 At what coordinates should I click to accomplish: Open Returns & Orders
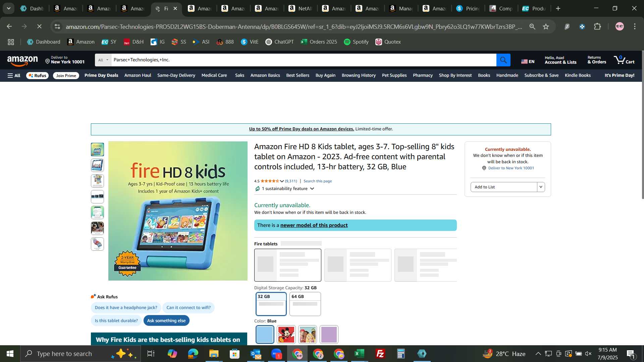tap(597, 60)
